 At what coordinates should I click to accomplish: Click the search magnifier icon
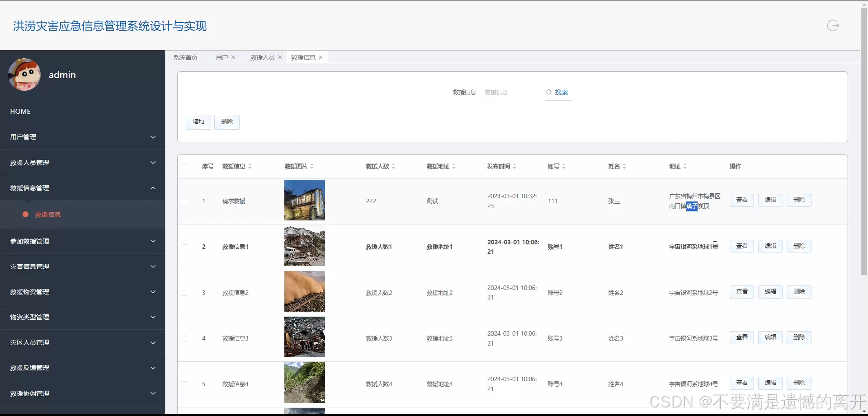[549, 92]
